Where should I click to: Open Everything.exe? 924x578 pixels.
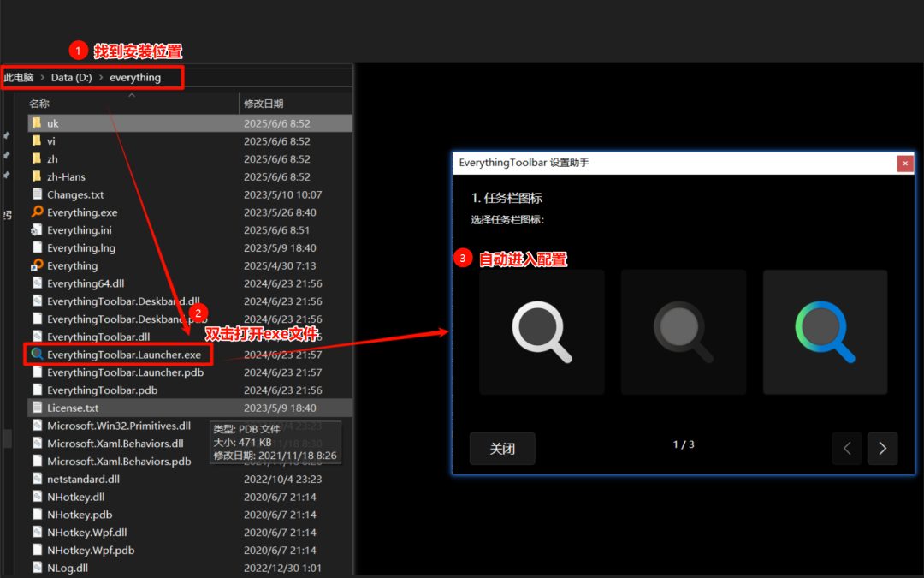(x=84, y=212)
